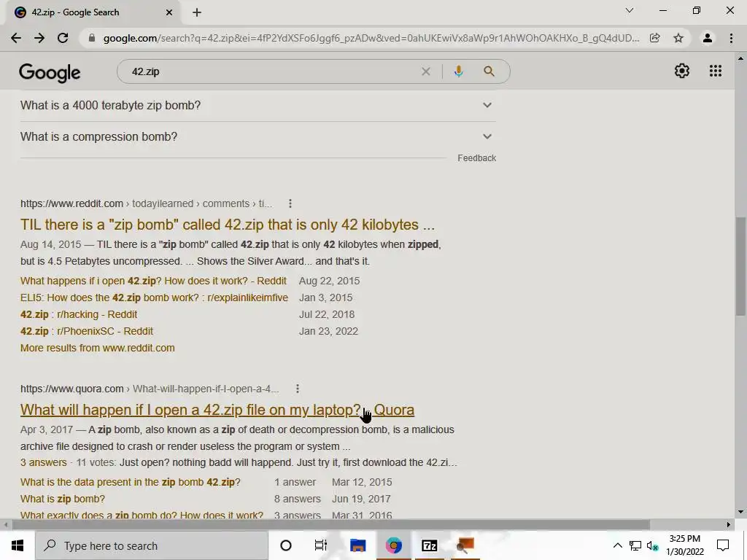
Task: Open More results from www.reddit.com
Action: (x=97, y=348)
